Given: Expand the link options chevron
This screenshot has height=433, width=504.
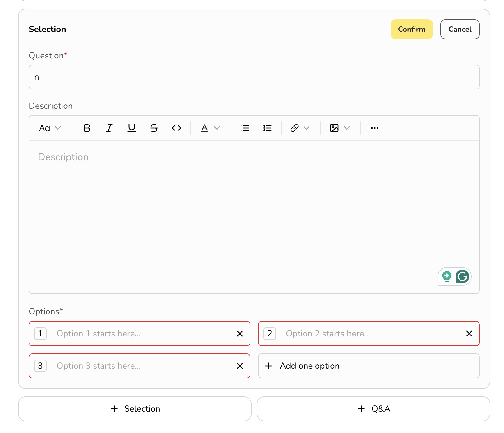Looking at the screenshot, I should click(307, 128).
